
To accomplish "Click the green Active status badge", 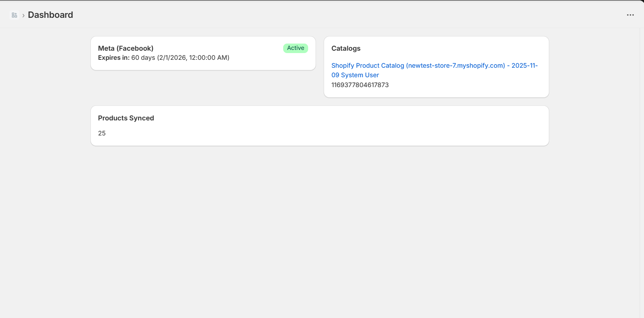I will coord(295,48).
